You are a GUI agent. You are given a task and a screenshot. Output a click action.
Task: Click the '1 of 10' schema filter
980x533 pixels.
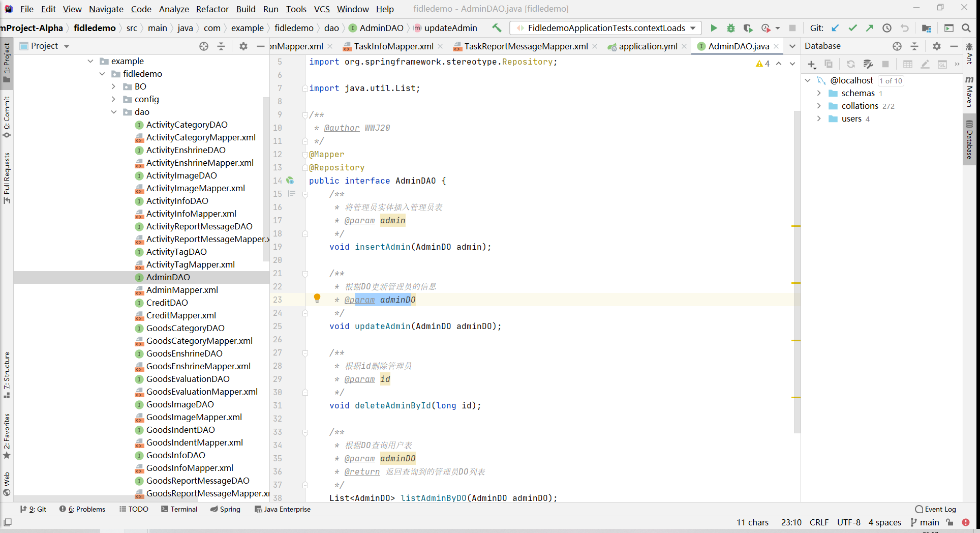tap(891, 81)
